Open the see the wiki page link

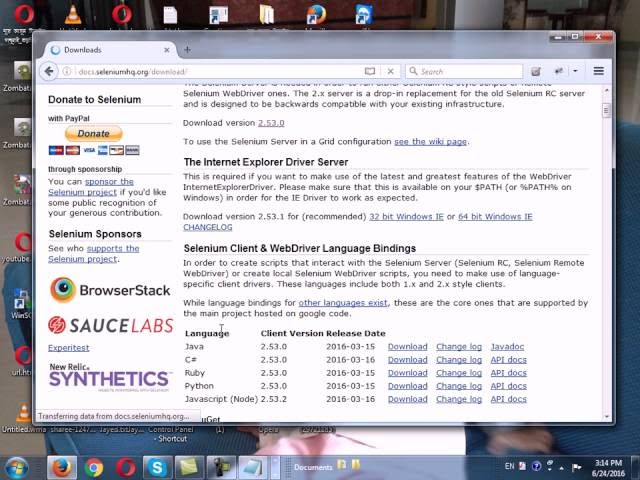(x=430, y=142)
